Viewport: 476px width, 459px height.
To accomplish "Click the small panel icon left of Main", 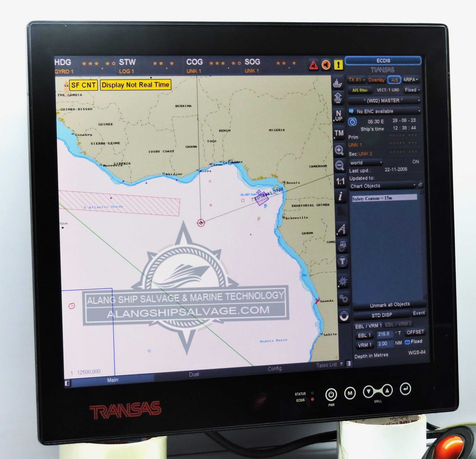I will pyautogui.click(x=67, y=383).
